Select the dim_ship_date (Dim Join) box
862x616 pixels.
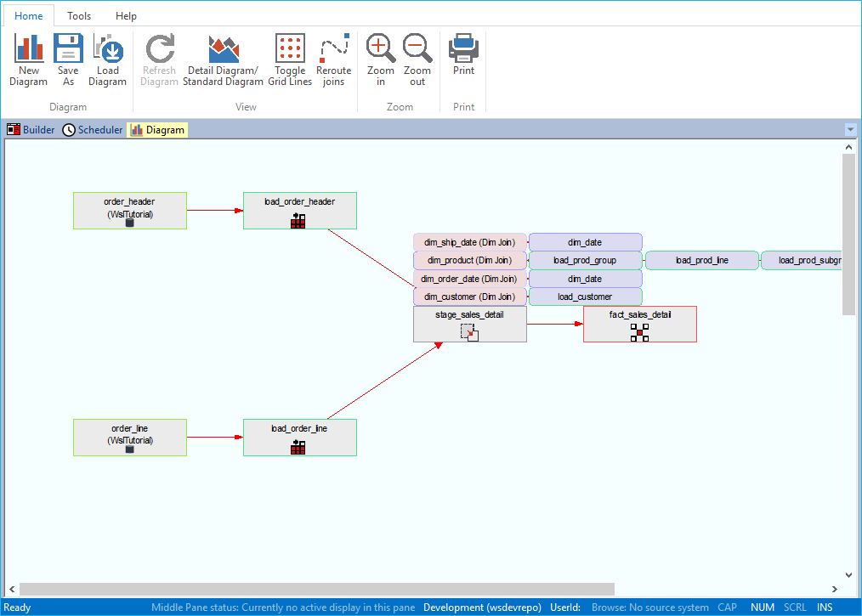click(469, 242)
